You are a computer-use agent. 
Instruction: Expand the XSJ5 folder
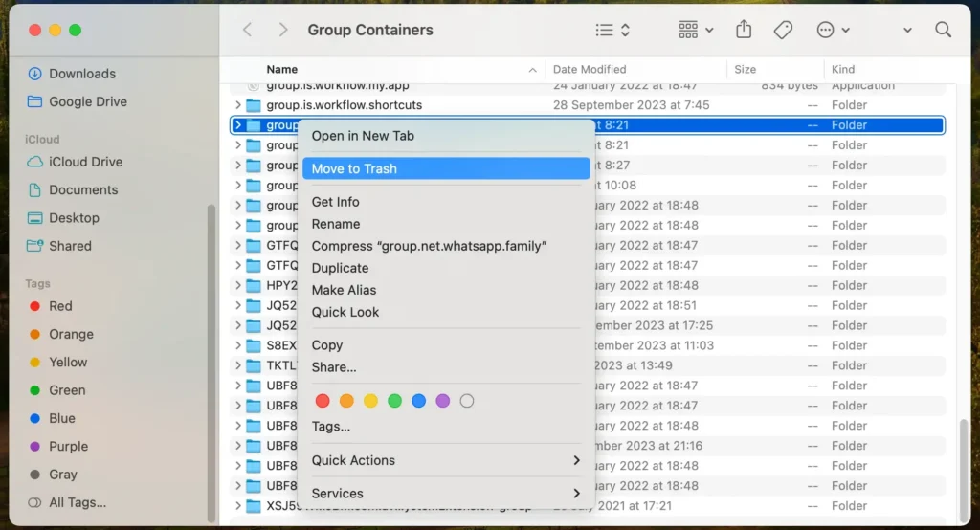pos(238,506)
